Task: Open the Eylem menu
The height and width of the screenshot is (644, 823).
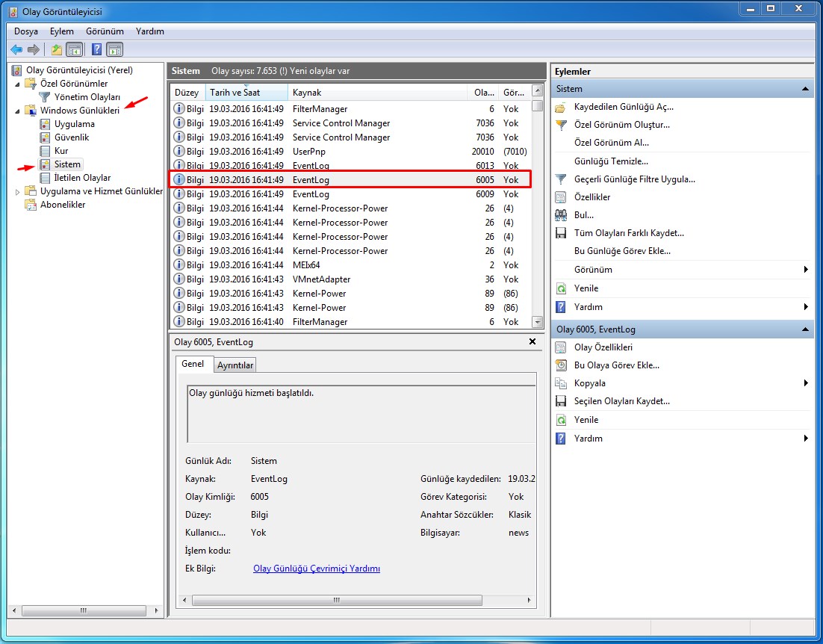Action: (61, 31)
